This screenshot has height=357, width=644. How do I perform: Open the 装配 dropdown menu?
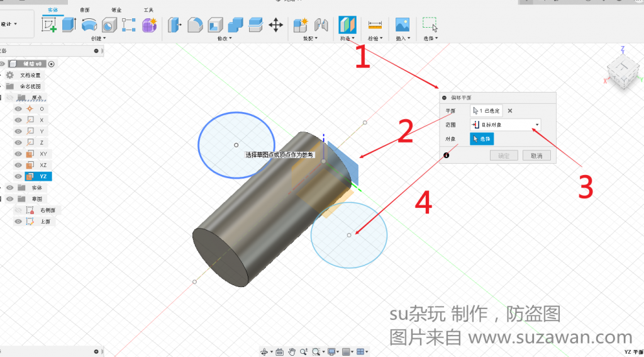[x=311, y=38]
